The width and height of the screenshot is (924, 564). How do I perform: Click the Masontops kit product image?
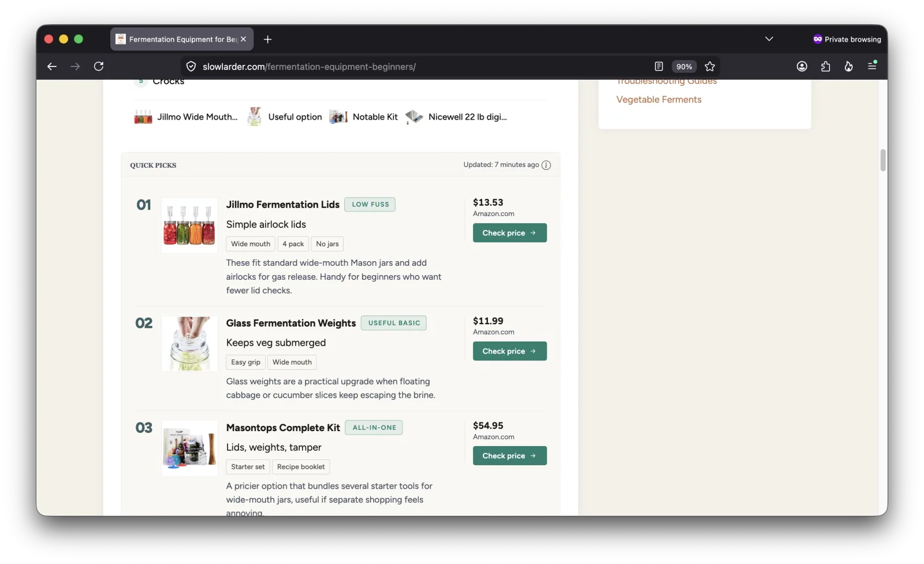click(189, 448)
